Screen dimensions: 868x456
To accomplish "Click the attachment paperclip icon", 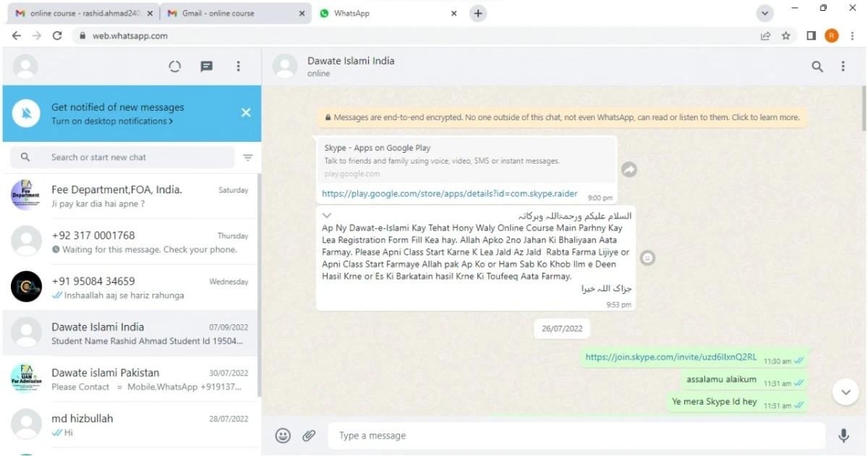I will [309, 436].
